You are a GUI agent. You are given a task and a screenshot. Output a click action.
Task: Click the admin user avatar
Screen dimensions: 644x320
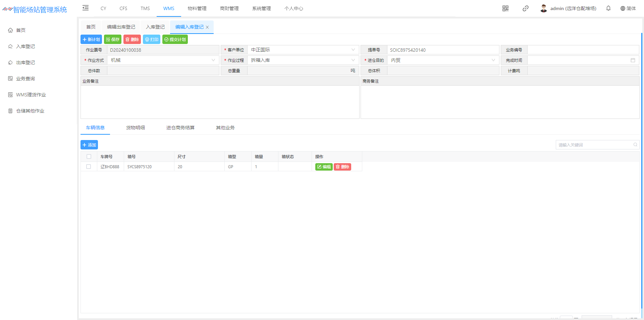coord(544,8)
